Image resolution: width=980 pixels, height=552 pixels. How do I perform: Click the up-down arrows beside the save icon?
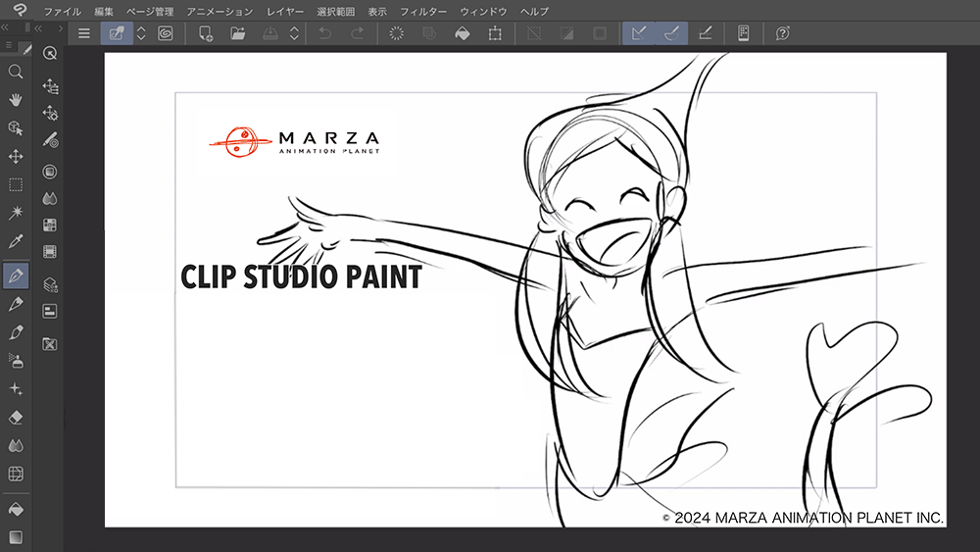pyautogui.click(x=294, y=33)
